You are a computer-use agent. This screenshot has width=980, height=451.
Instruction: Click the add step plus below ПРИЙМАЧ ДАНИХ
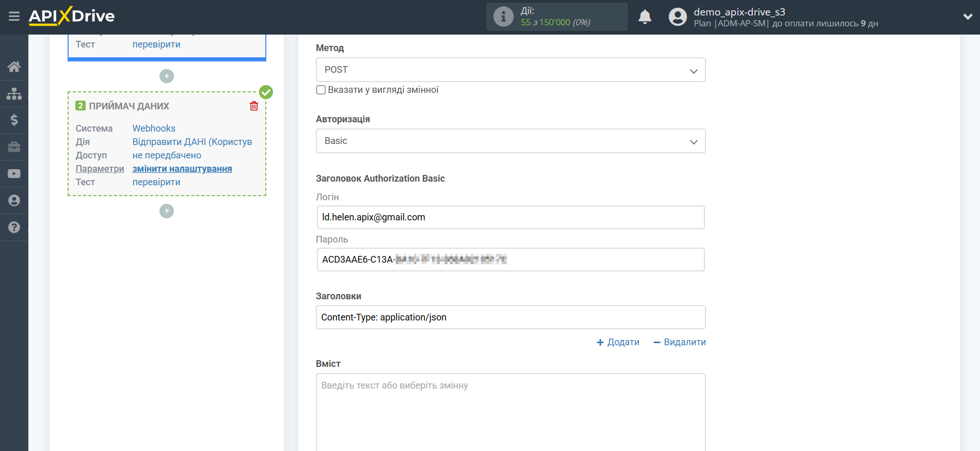tap(167, 211)
